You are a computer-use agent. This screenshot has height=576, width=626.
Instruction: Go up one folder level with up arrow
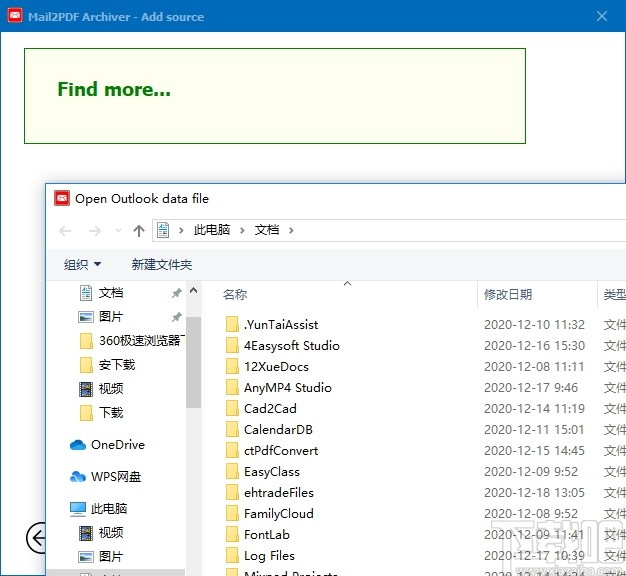(139, 231)
